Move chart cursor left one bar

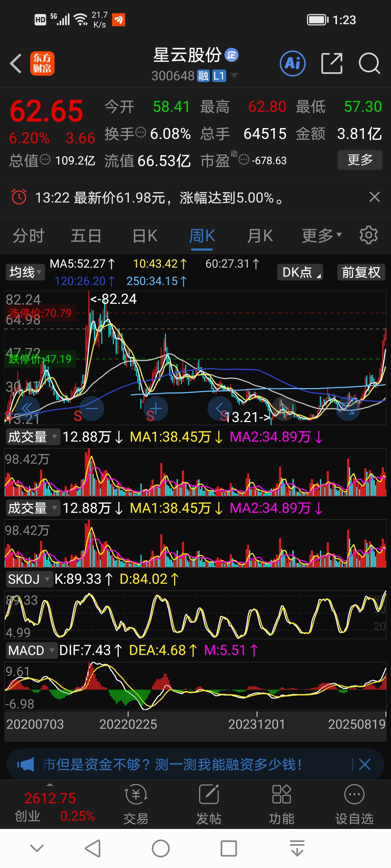[220, 409]
